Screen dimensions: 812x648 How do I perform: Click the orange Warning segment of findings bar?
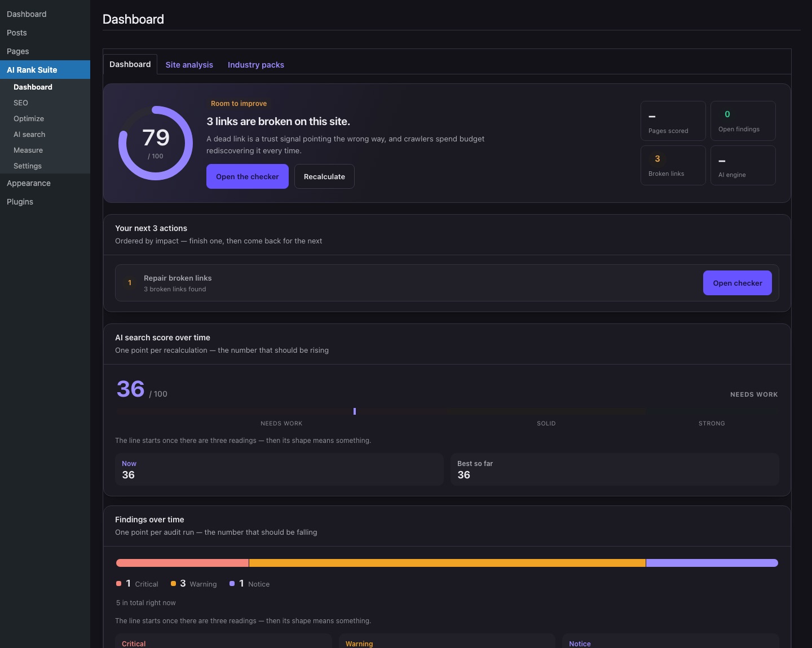click(447, 563)
